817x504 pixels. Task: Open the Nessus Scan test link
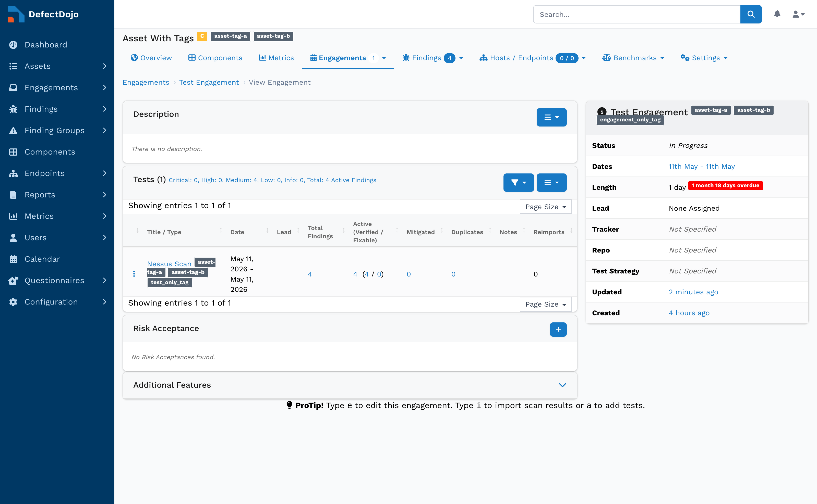tap(169, 264)
